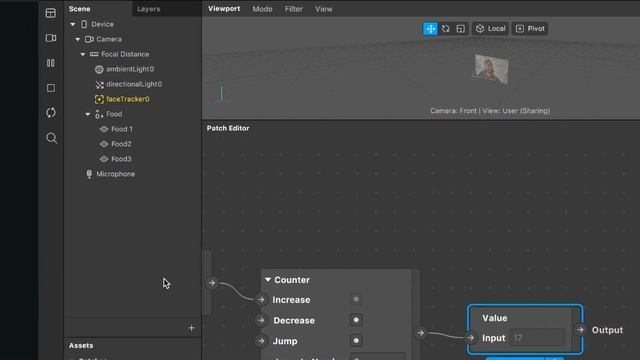Open the layout panel icon in the left sidebar
The height and width of the screenshot is (360, 640).
[51, 13]
